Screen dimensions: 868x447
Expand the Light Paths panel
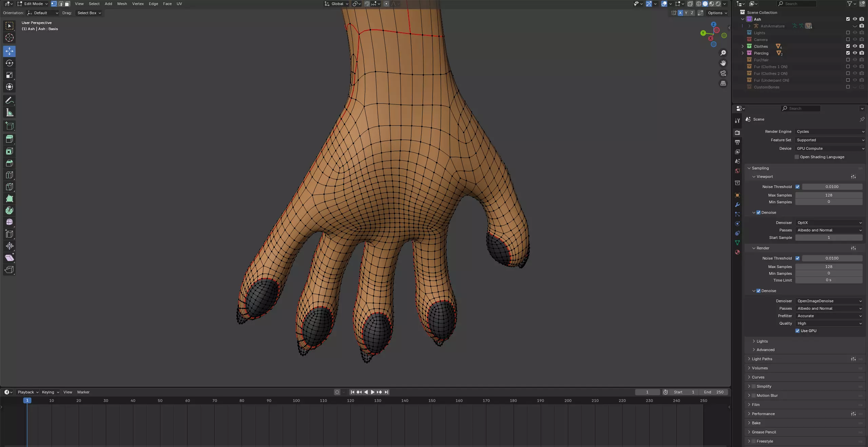pyautogui.click(x=762, y=359)
